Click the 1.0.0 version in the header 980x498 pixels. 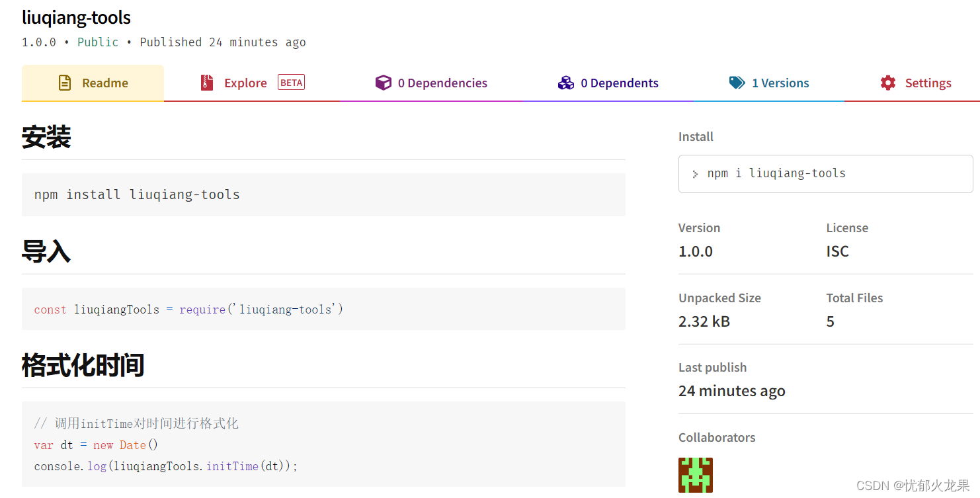pyautogui.click(x=39, y=42)
